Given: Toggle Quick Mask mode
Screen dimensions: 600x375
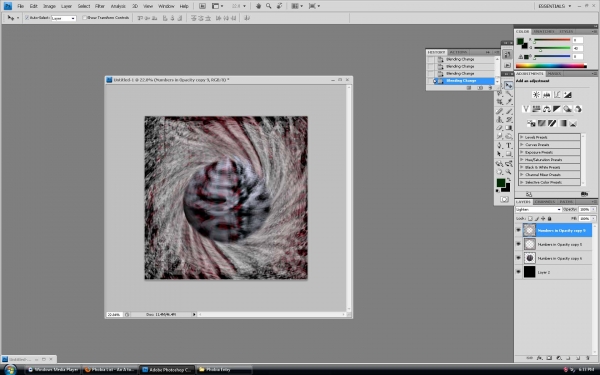Looking at the screenshot, I should click(x=504, y=199).
